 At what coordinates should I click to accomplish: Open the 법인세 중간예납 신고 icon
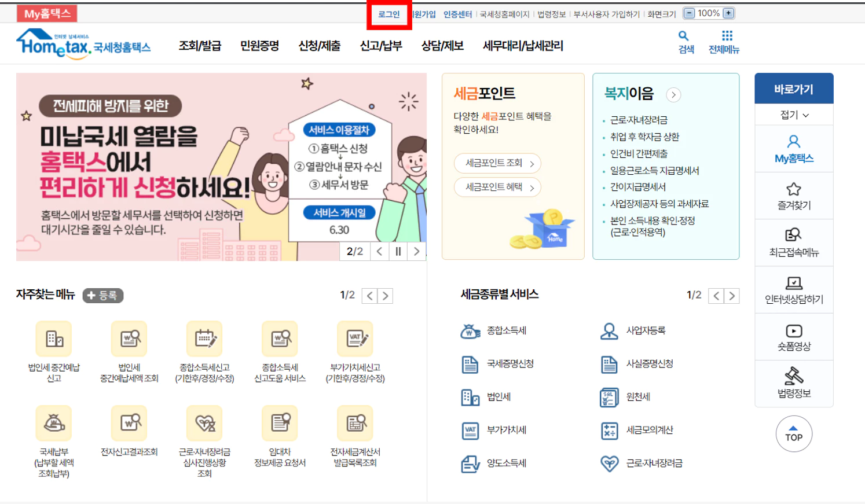tap(54, 339)
